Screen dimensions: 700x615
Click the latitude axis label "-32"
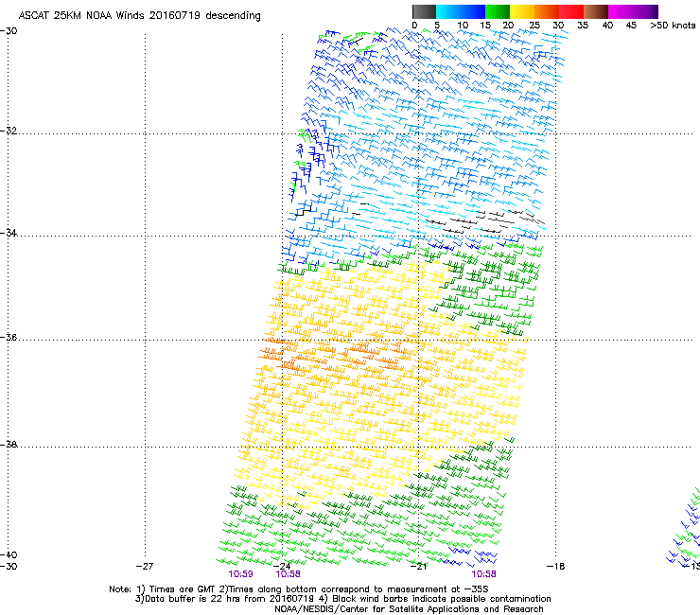(x=9, y=131)
